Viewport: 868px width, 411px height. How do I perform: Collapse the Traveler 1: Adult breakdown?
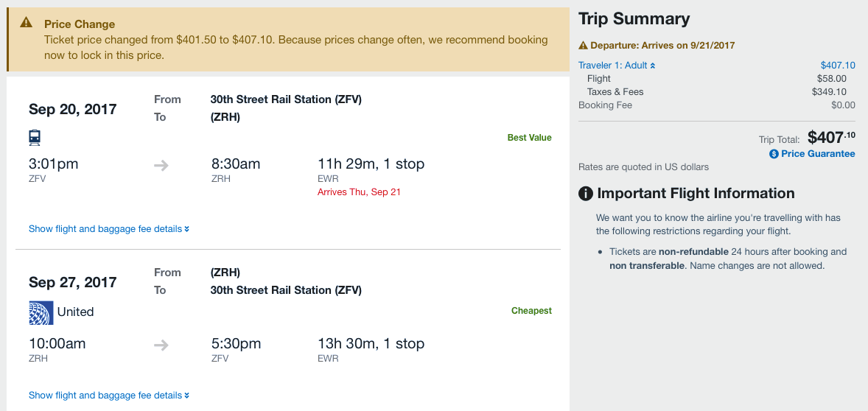click(x=617, y=66)
